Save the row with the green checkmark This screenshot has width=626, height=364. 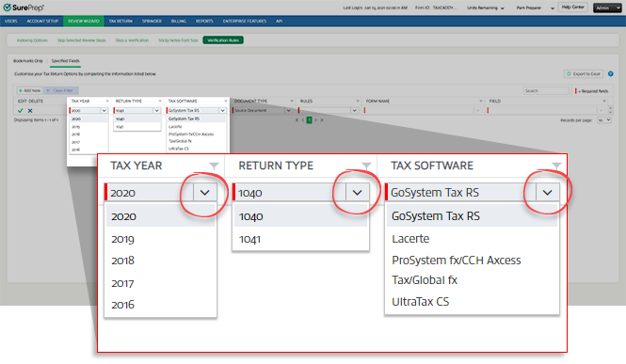click(21, 110)
